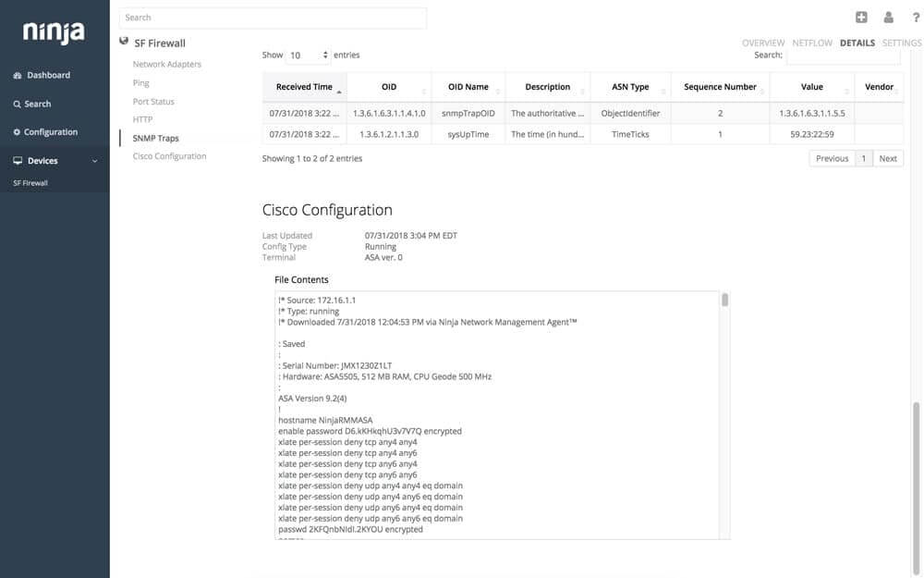Open the user profile icon
This screenshot has height=578, width=924.
point(886,15)
